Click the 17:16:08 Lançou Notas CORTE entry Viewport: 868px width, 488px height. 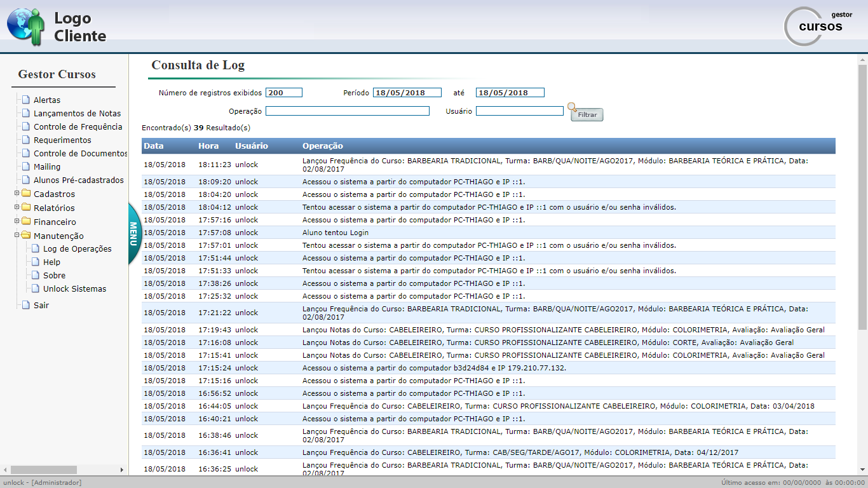548,342
